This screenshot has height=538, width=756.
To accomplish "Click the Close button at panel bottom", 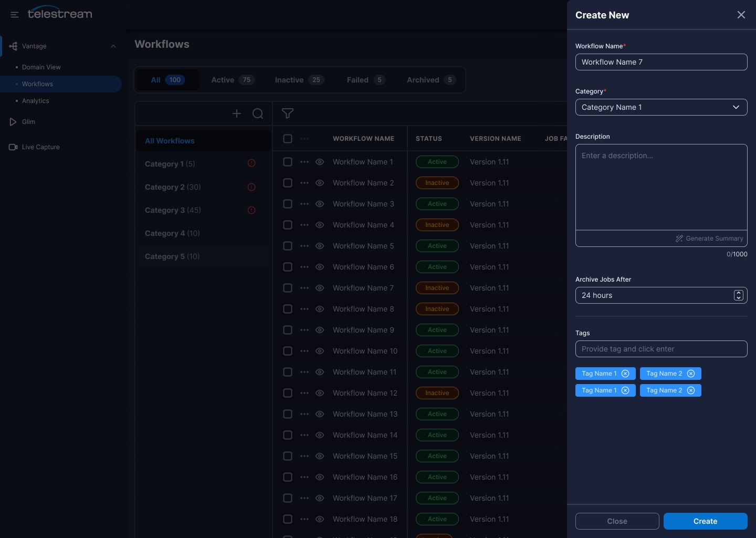I will tap(617, 521).
